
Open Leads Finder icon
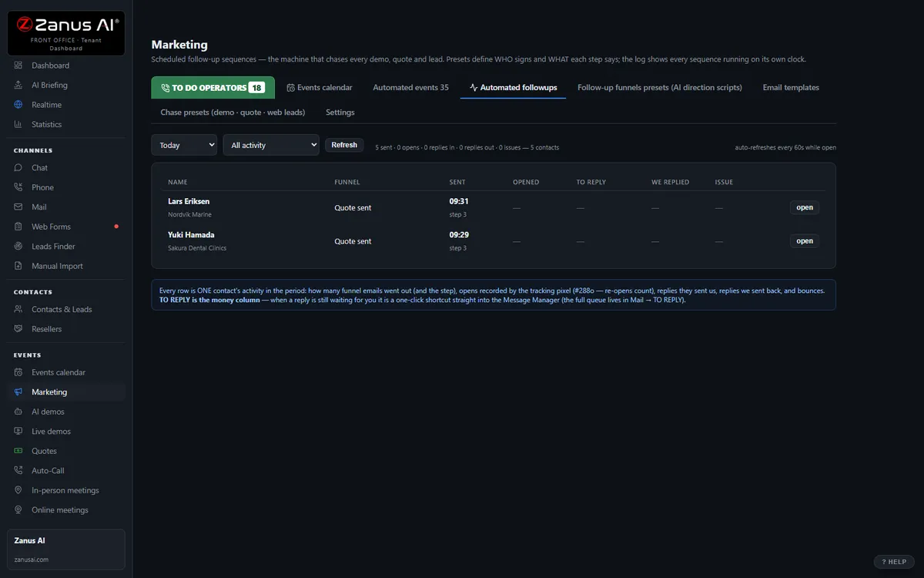(18, 246)
